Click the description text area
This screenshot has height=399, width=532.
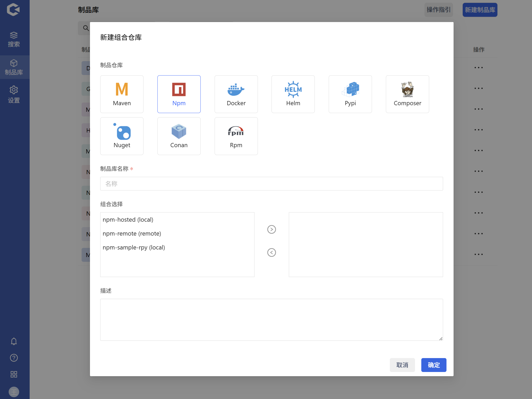tap(272, 320)
